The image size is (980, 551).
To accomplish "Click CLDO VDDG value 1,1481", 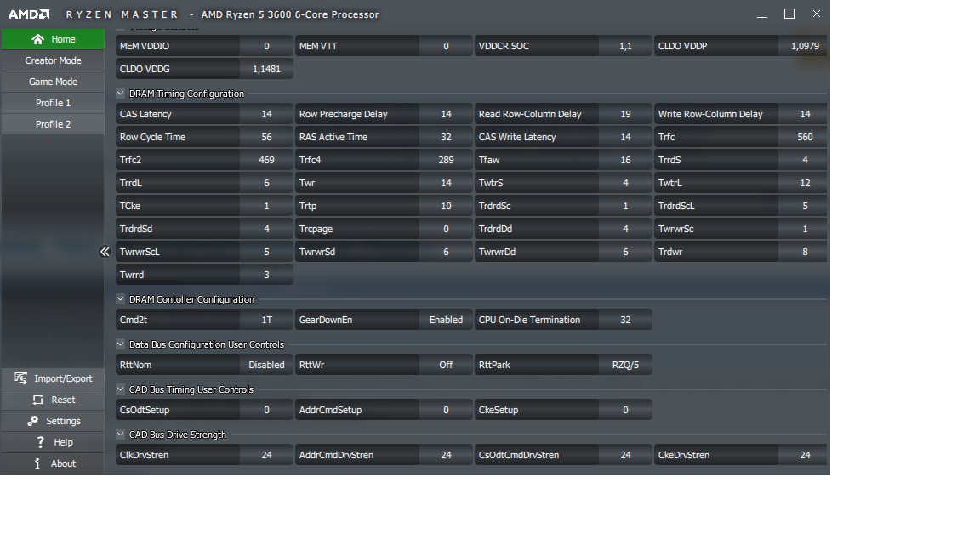I will pyautogui.click(x=267, y=70).
